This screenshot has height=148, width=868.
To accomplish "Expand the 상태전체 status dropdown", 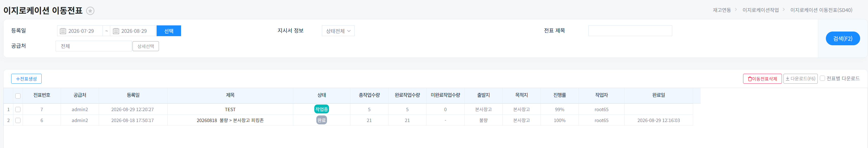I will pos(338,31).
